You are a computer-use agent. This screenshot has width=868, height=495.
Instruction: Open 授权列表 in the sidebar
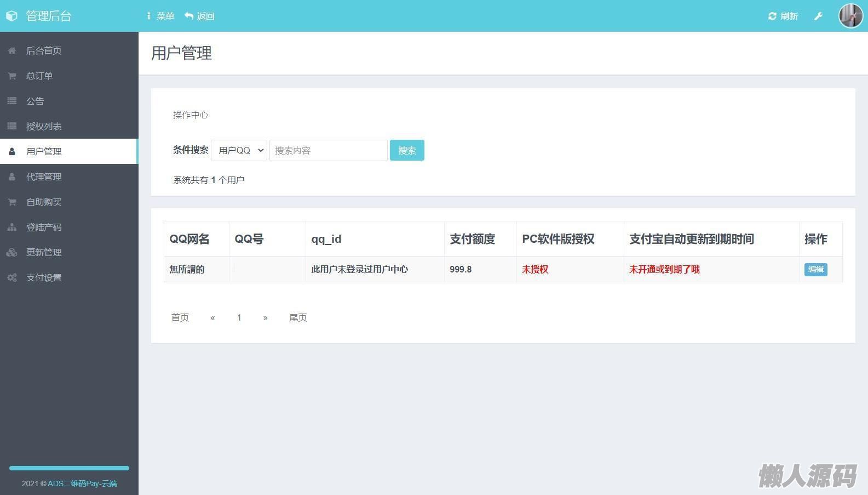click(x=44, y=126)
